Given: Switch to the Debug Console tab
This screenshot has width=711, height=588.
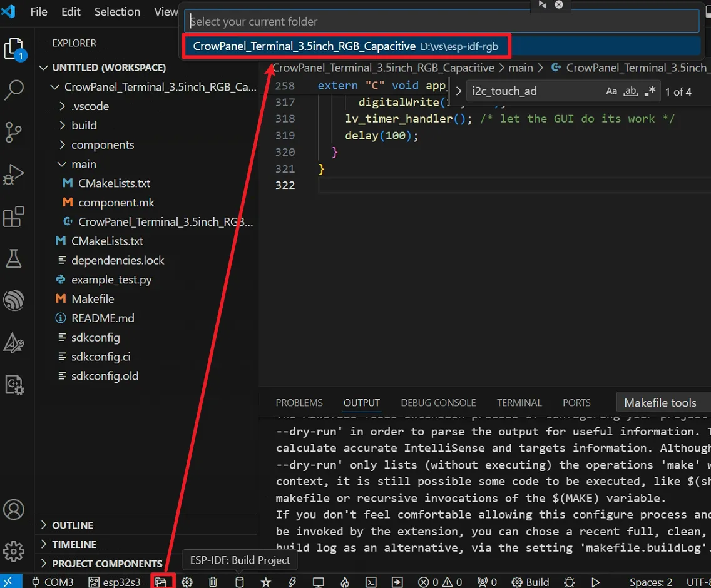Looking at the screenshot, I should point(438,403).
